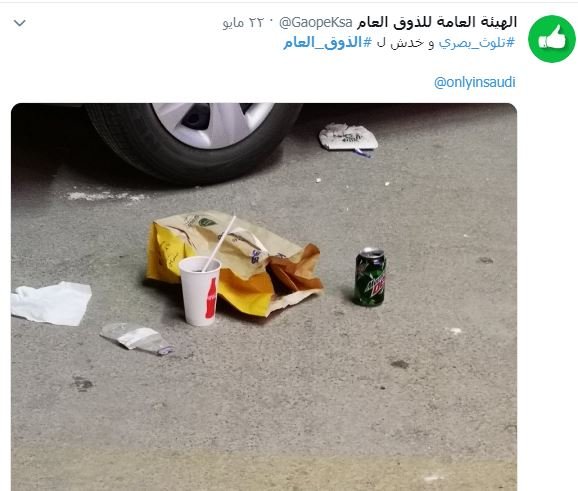The width and height of the screenshot is (578, 491).
Task: Click the brown torn bag section
Action: tap(295, 273)
